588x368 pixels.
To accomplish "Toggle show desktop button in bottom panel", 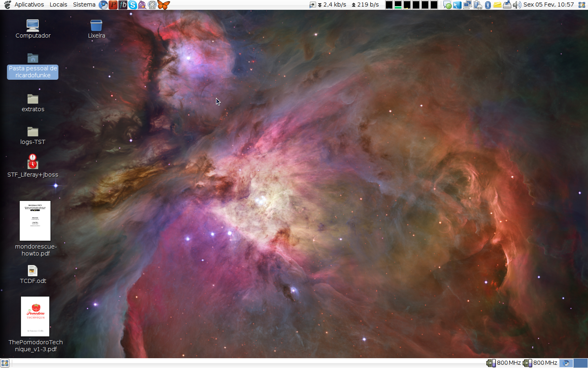I will [5, 363].
